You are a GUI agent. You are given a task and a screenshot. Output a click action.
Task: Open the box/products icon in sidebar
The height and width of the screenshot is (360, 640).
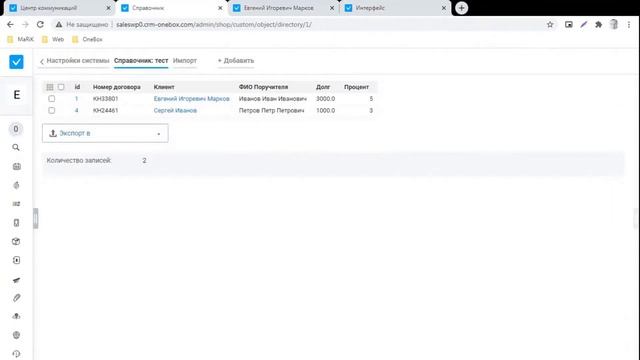point(16,241)
